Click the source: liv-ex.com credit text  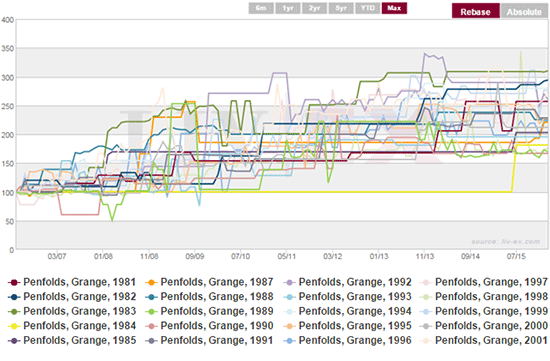click(505, 242)
